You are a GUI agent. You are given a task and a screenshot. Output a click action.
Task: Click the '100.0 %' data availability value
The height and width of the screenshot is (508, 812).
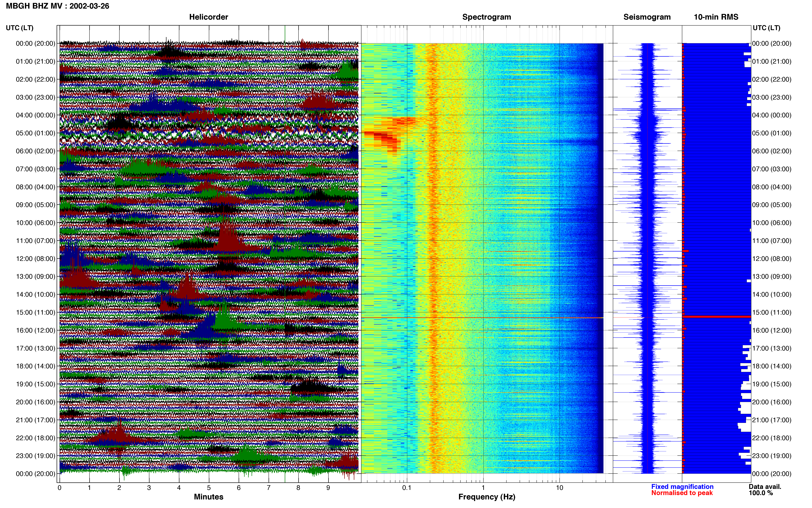click(761, 493)
